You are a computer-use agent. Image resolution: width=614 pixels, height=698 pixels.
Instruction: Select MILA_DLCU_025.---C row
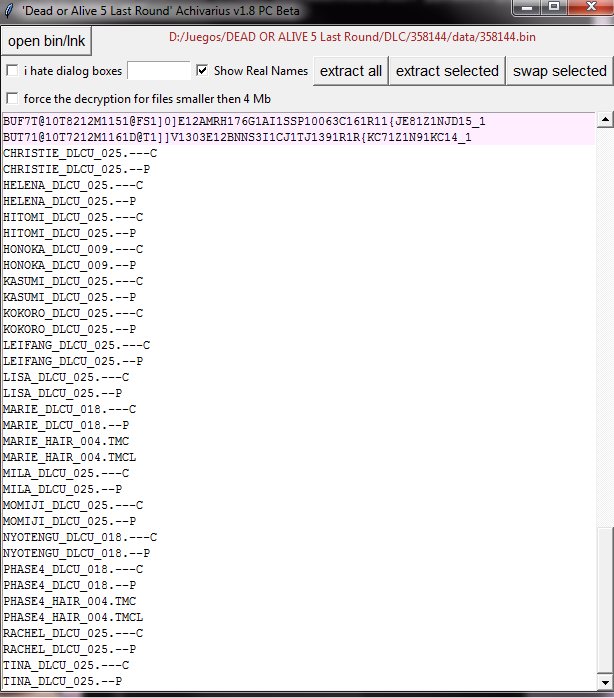(298, 474)
